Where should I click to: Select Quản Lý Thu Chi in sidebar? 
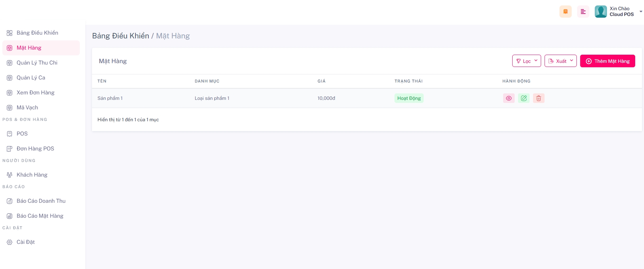[x=37, y=62]
